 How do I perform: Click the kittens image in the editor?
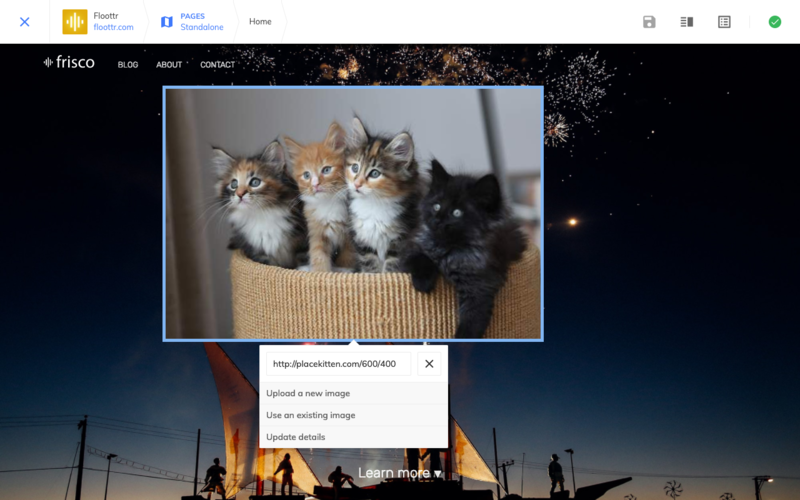pos(353,213)
